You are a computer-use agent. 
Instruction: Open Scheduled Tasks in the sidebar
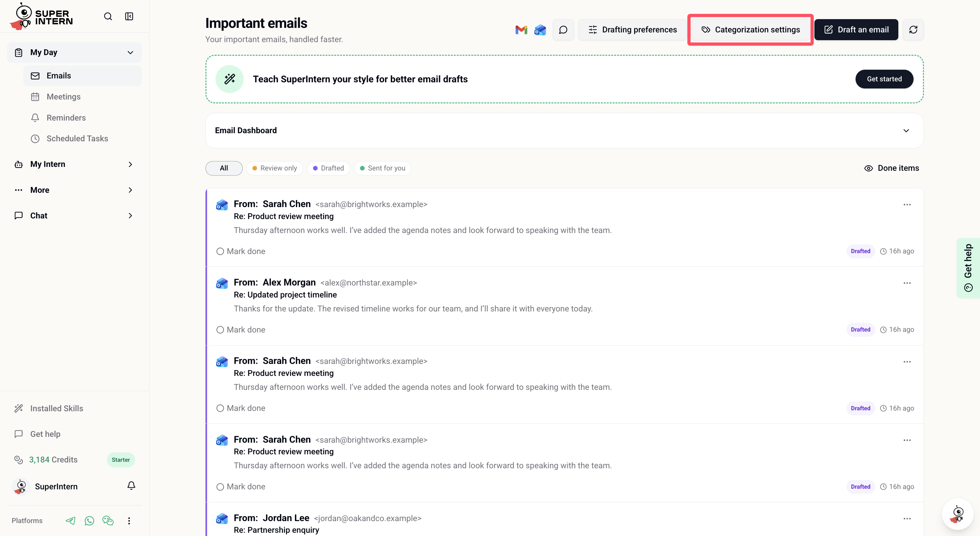83,138
